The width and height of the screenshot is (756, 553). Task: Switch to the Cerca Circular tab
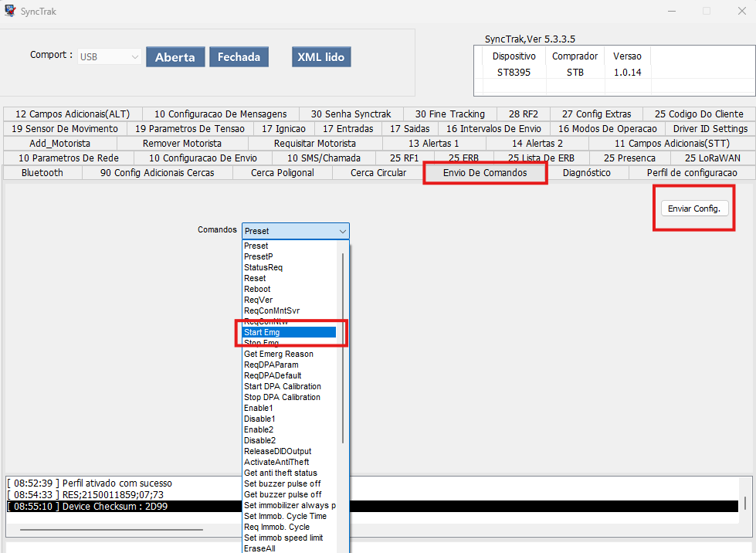tap(378, 172)
